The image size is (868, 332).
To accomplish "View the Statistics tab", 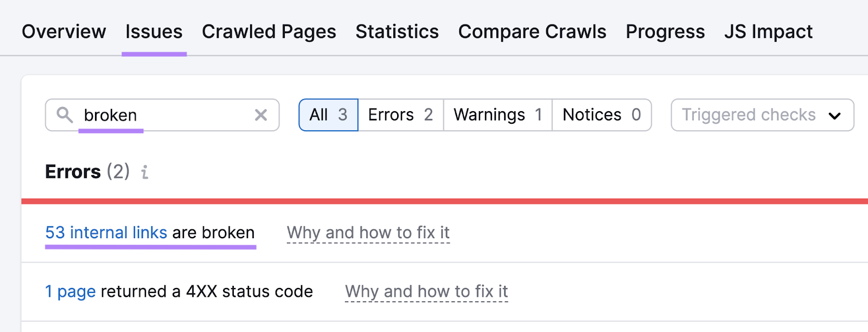I will pyautogui.click(x=397, y=31).
